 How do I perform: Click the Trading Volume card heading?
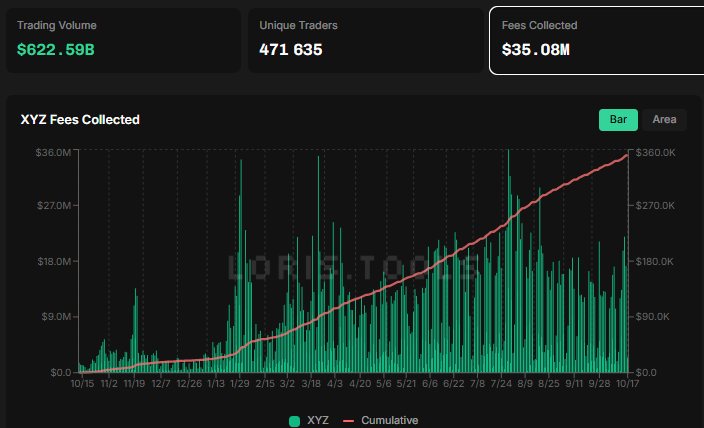click(x=57, y=26)
